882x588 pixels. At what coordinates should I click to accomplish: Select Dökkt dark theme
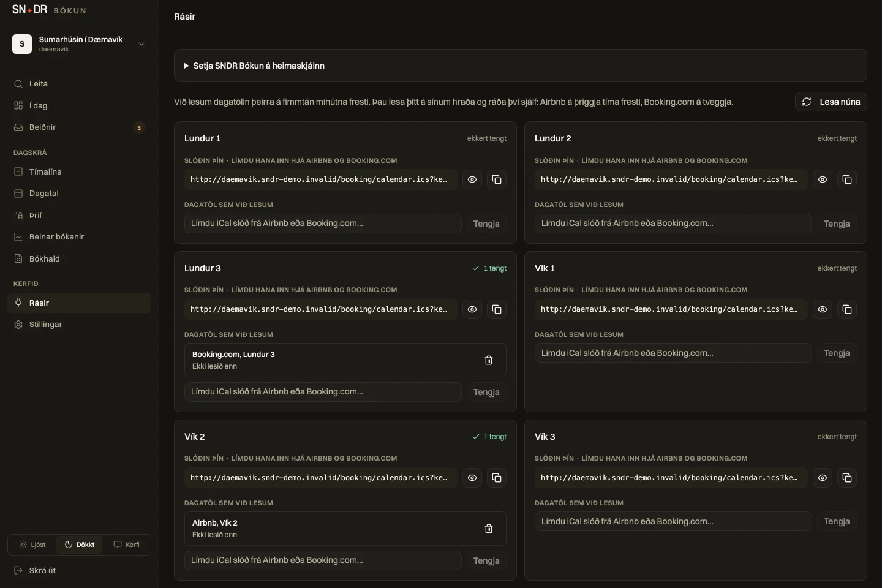[x=80, y=545]
